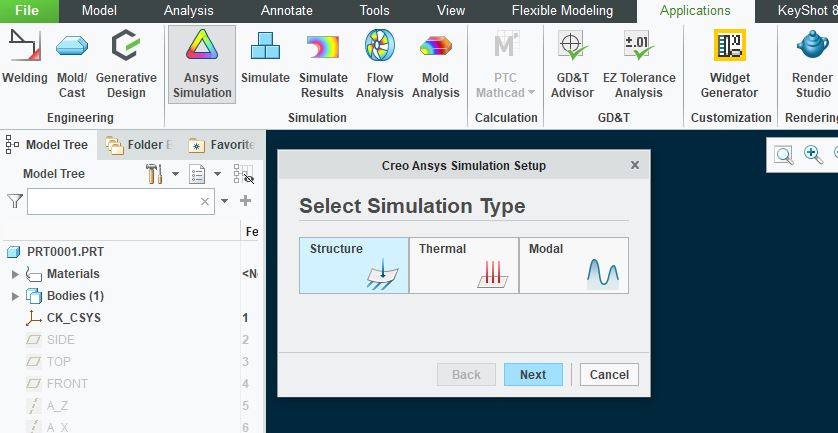Open the search options dropdown arrow
Image resolution: width=838 pixels, height=433 pixels.
point(224,201)
